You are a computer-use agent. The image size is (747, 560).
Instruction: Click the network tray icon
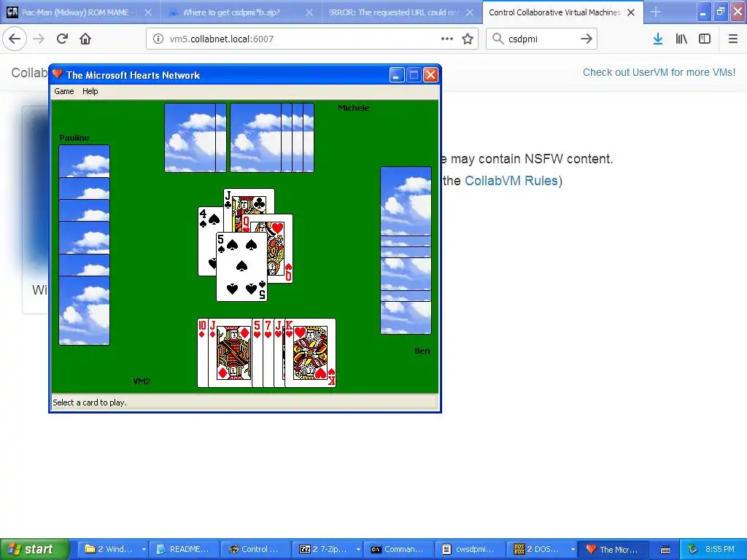pyautogui.click(x=693, y=549)
